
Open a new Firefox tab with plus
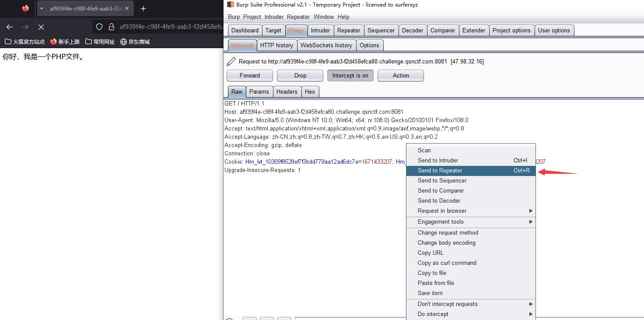point(143,8)
